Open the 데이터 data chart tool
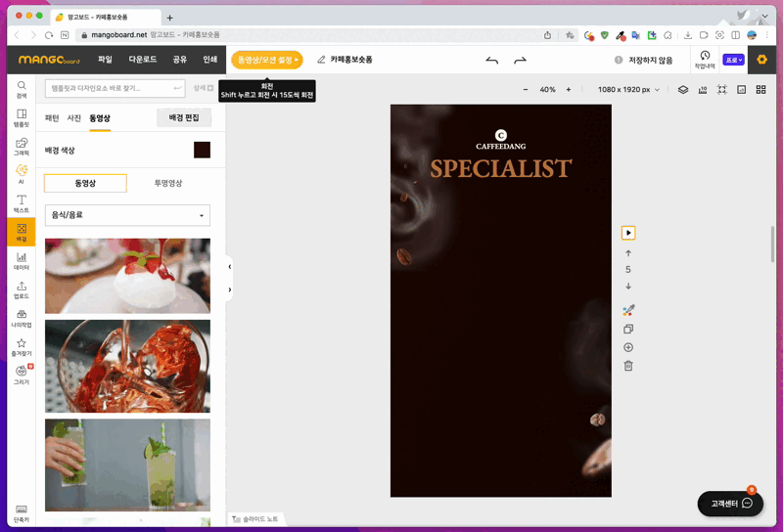 tap(22, 261)
